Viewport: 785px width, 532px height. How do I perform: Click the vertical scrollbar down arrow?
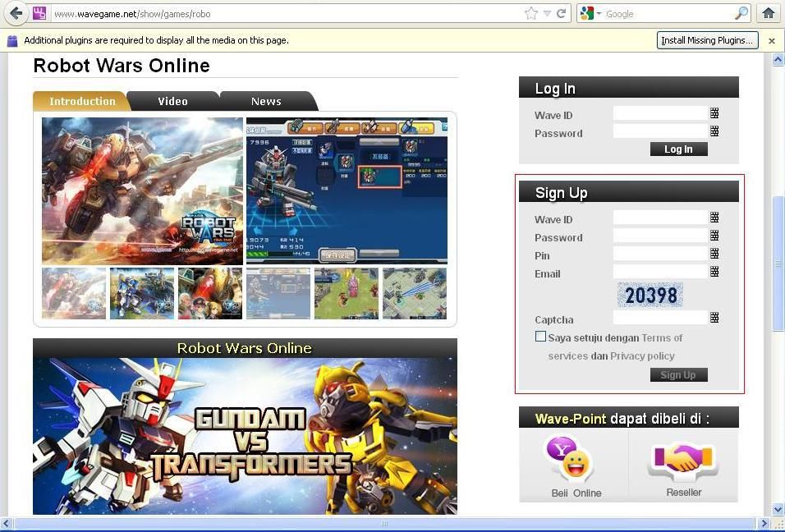pyautogui.click(x=778, y=510)
